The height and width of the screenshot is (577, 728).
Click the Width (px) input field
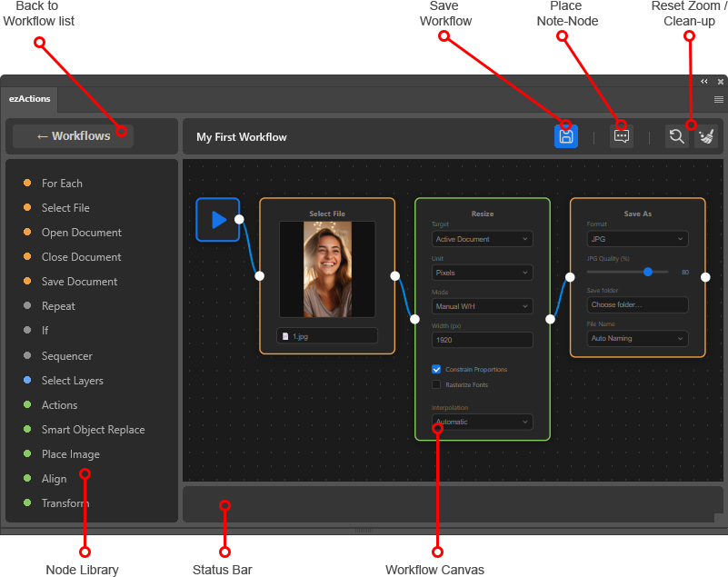pos(483,340)
